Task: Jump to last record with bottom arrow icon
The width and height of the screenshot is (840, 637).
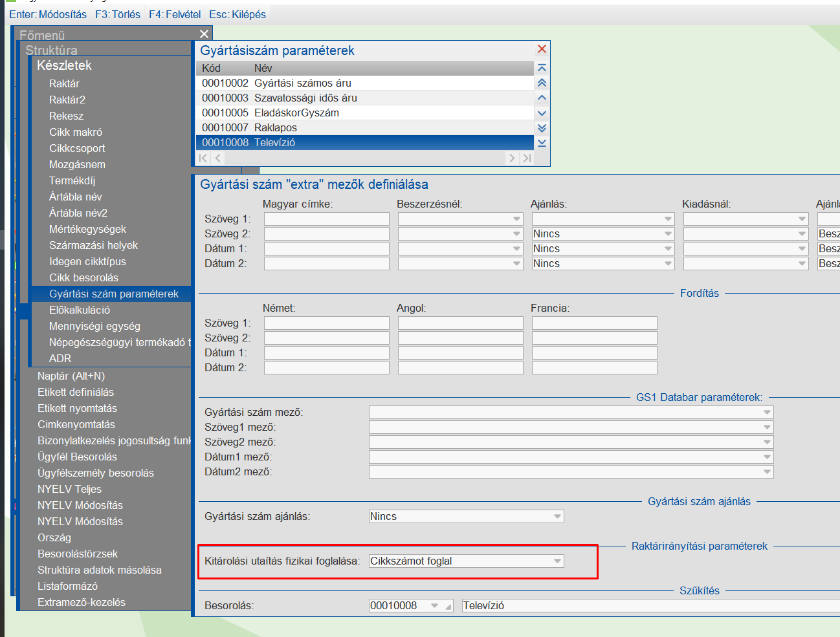Action: [x=542, y=143]
